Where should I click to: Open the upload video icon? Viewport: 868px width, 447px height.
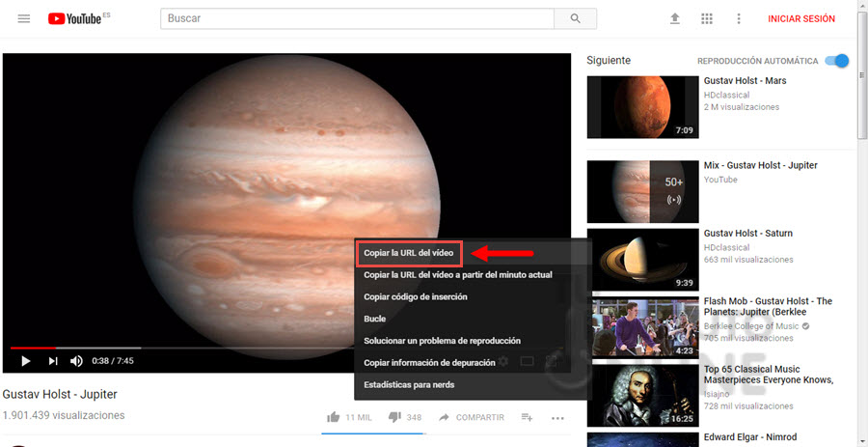(x=675, y=19)
